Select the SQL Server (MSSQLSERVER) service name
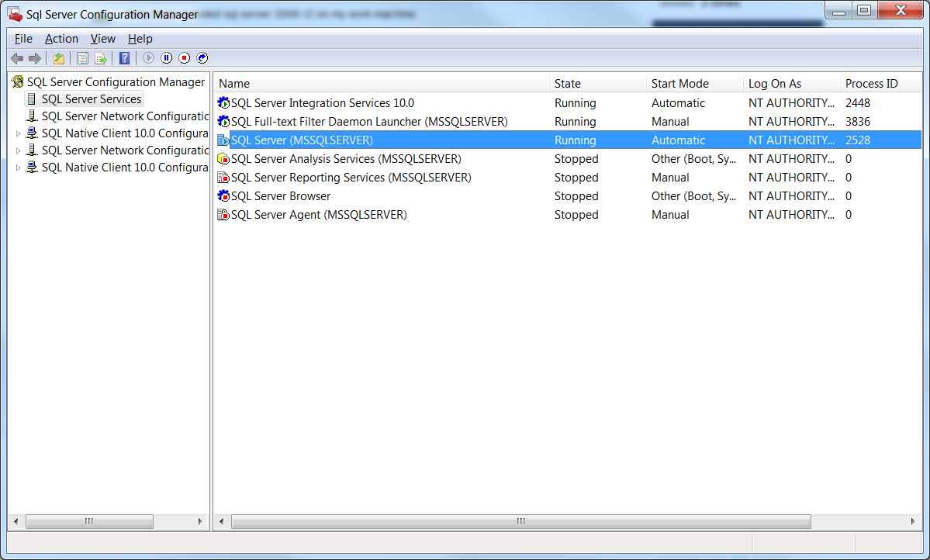 302,140
